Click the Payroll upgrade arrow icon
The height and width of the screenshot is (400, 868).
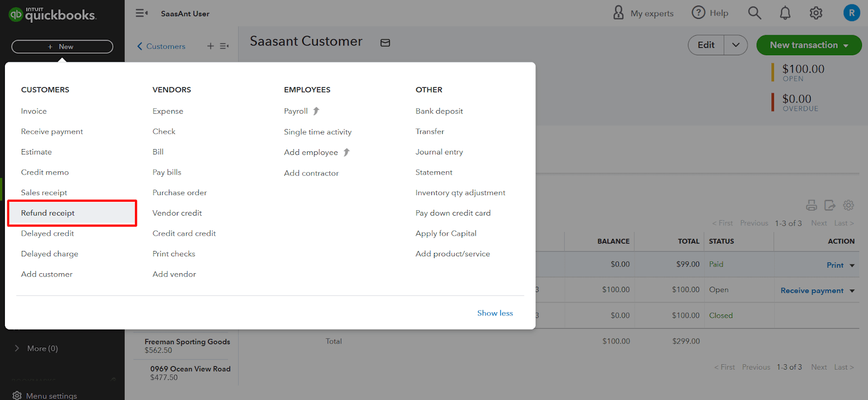coord(316,111)
